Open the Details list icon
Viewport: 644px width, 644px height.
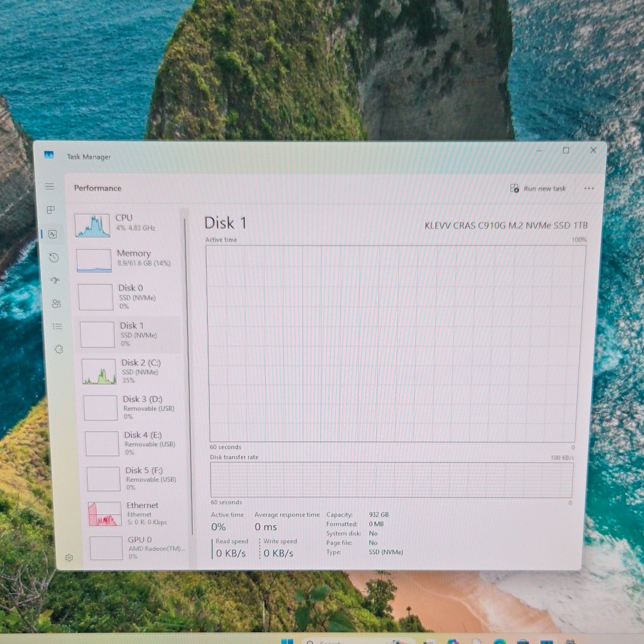[x=58, y=326]
